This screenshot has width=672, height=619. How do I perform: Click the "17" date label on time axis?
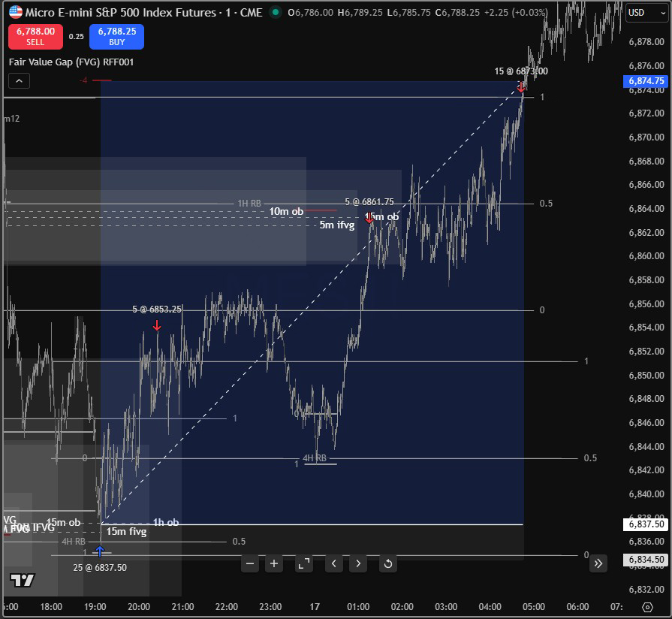315,607
